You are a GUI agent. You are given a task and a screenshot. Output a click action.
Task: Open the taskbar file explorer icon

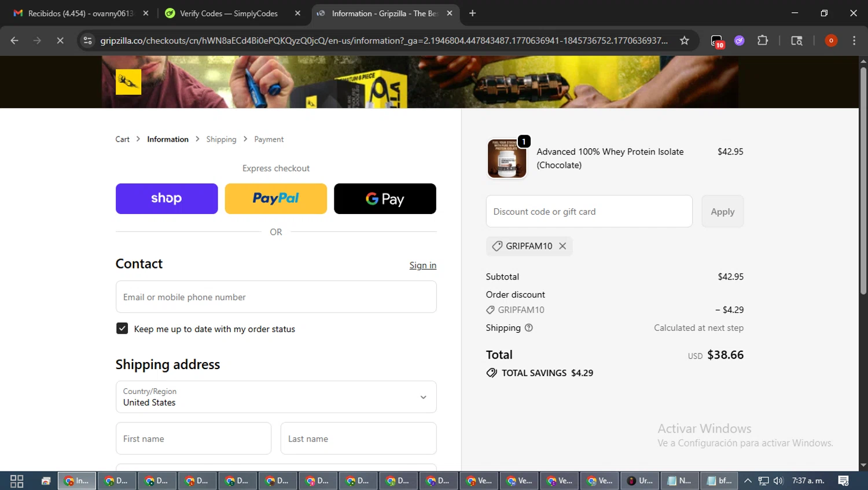point(46,481)
